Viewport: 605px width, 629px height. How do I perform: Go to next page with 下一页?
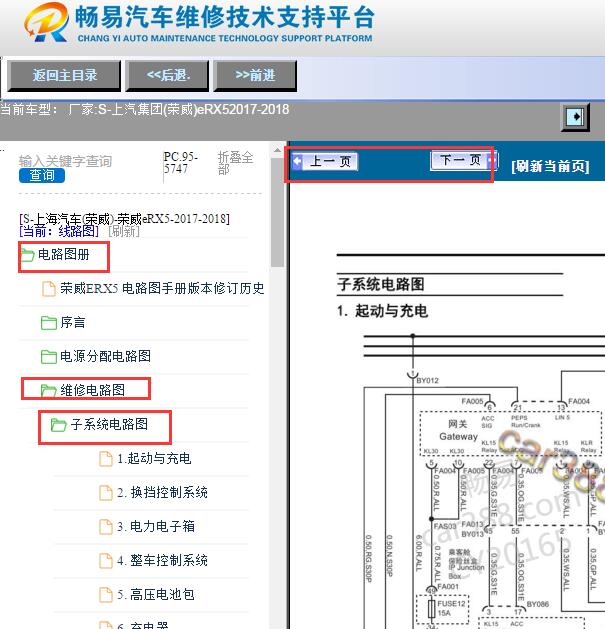point(463,160)
